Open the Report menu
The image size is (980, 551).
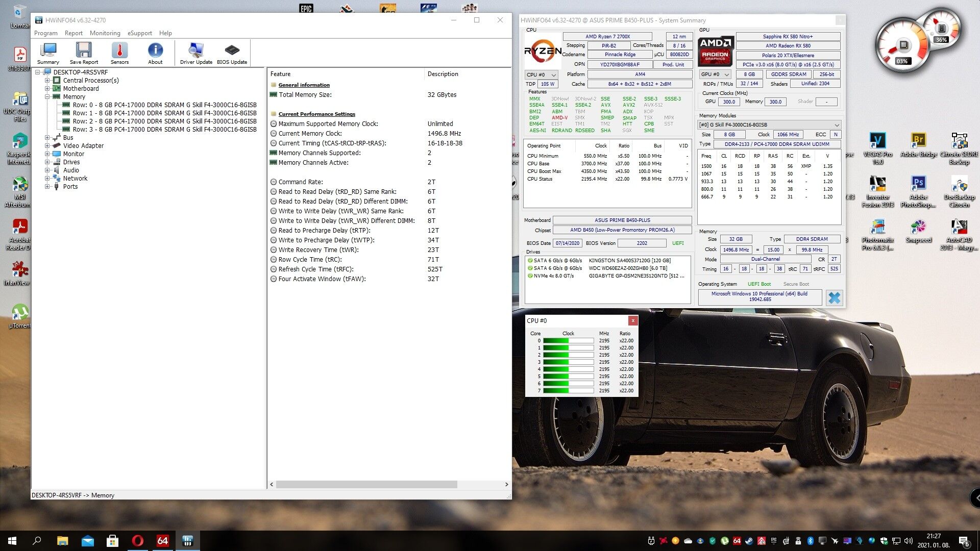pyautogui.click(x=73, y=33)
